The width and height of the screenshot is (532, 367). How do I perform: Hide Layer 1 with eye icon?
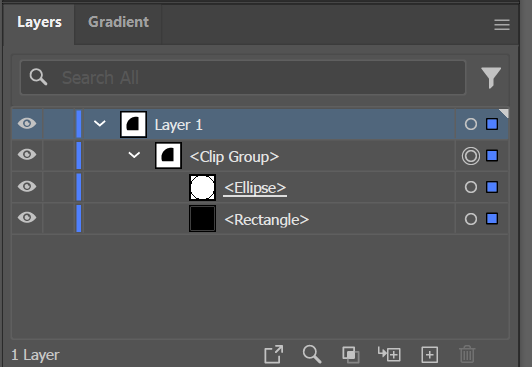(27, 123)
